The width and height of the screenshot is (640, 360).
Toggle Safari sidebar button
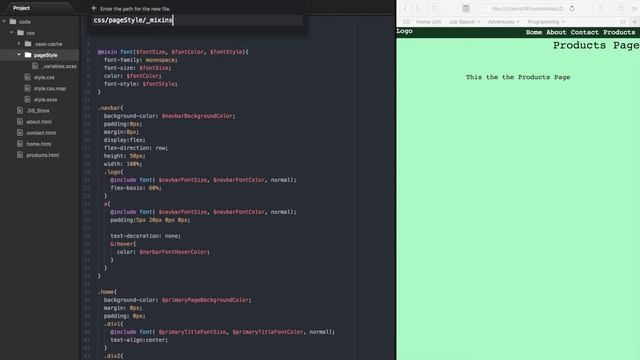(436, 9)
